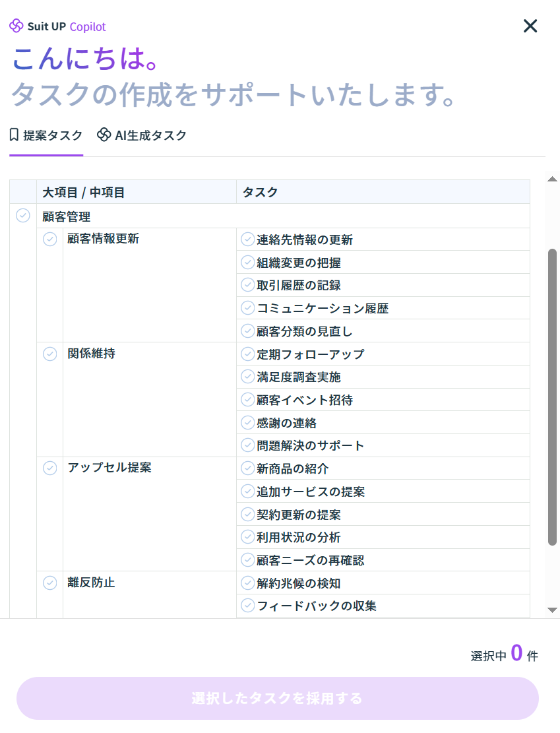Click the 選択したタスクを採用する button

pos(278,698)
